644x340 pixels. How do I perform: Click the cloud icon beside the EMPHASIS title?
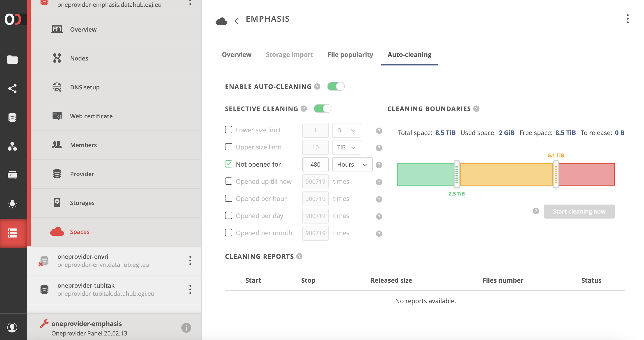[221, 21]
